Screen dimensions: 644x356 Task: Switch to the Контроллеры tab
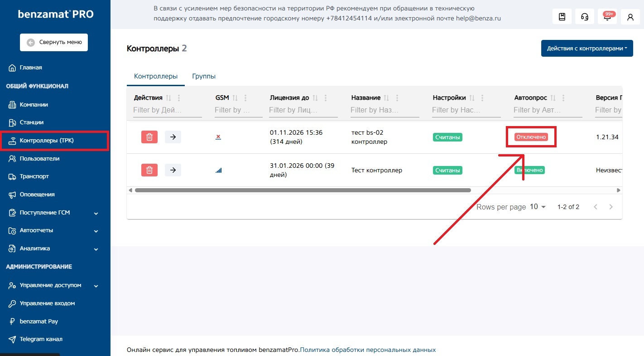pyautogui.click(x=156, y=76)
